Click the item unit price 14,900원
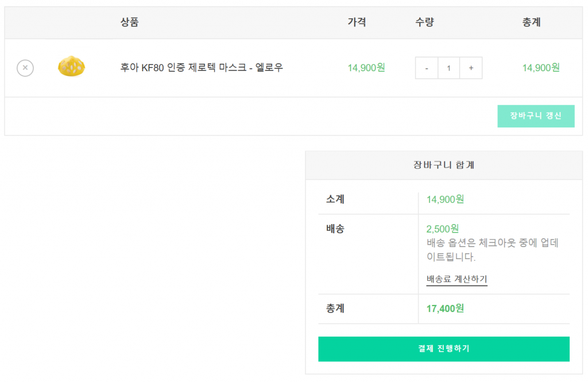Screen dimensions: 588x382 (x=366, y=68)
